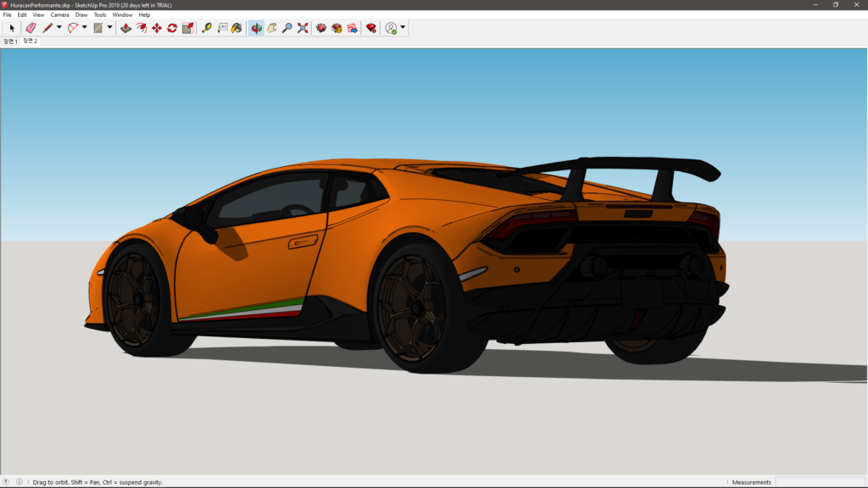Select the Pan hand tool

(x=272, y=28)
